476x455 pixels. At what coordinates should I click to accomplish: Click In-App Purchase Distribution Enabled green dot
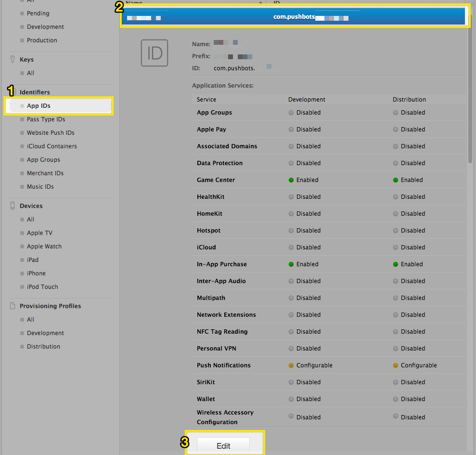[x=395, y=264]
